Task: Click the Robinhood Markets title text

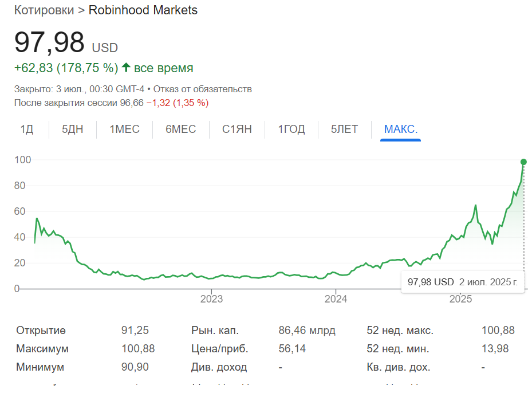Action: coord(143,10)
